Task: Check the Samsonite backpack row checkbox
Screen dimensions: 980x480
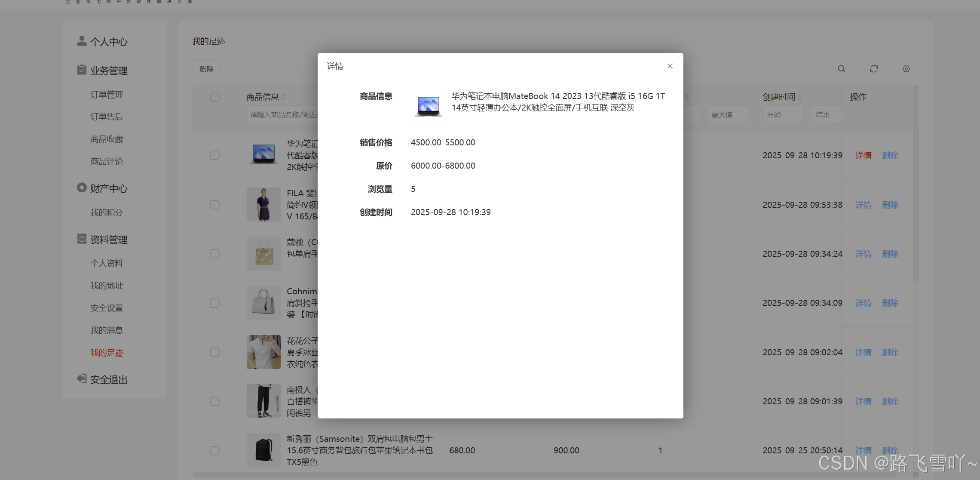Action: point(215,450)
